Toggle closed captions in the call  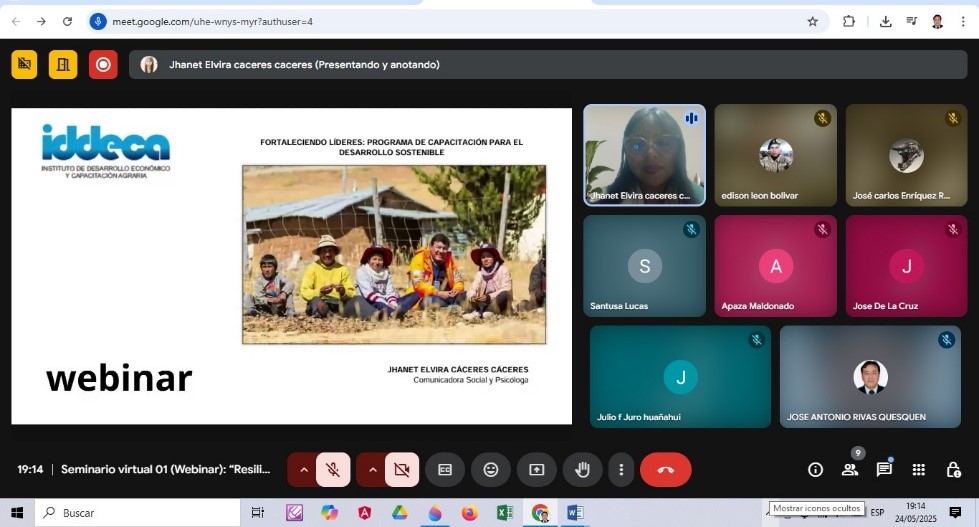(x=445, y=469)
